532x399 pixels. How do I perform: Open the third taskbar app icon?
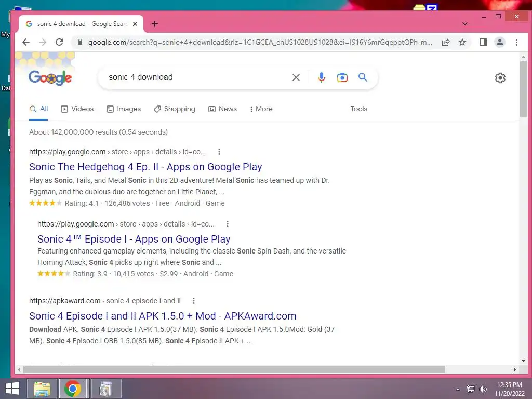tap(106, 389)
